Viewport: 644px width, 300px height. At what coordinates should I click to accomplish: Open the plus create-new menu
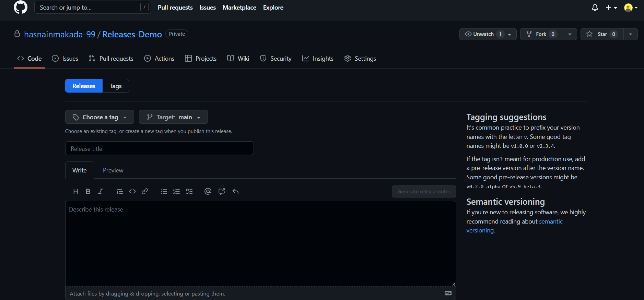click(611, 8)
